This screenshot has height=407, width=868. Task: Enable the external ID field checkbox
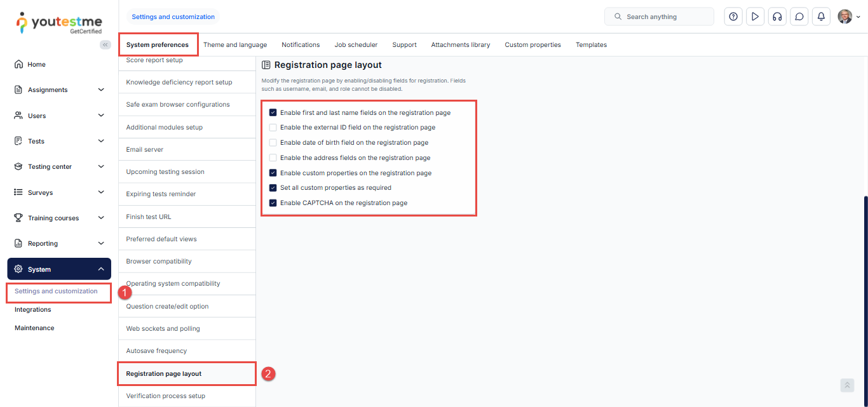click(273, 128)
